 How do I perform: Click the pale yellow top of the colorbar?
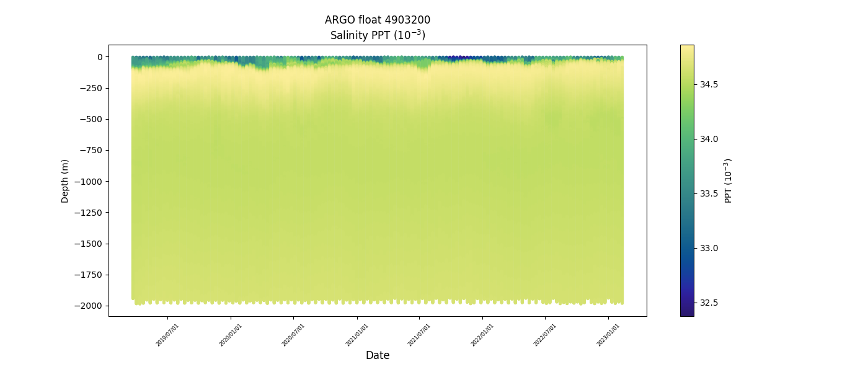pyautogui.click(x=687, y=48)
